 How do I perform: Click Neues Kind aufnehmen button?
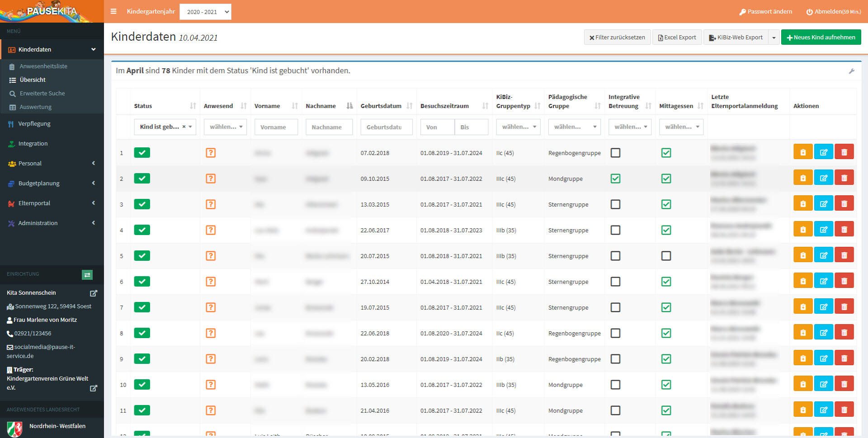click(821, 38)
